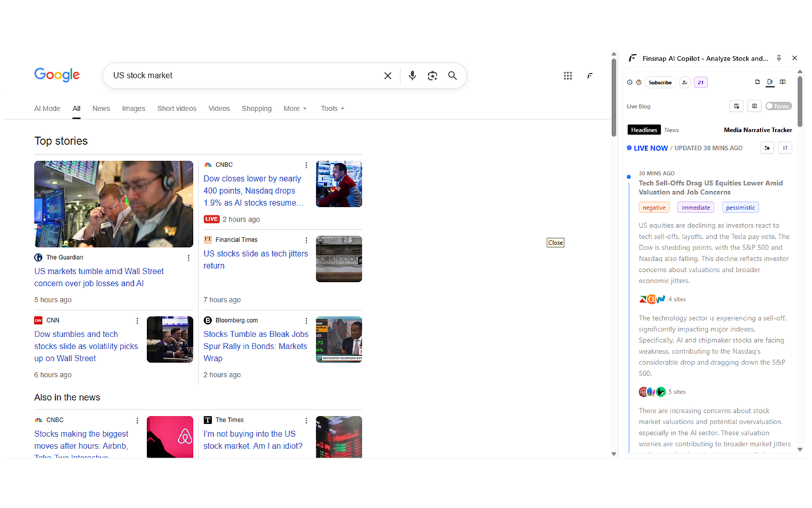The height and width of the screenshot is (508, 812).
Task: Open the page document view icon
Action: pos(757,82)
